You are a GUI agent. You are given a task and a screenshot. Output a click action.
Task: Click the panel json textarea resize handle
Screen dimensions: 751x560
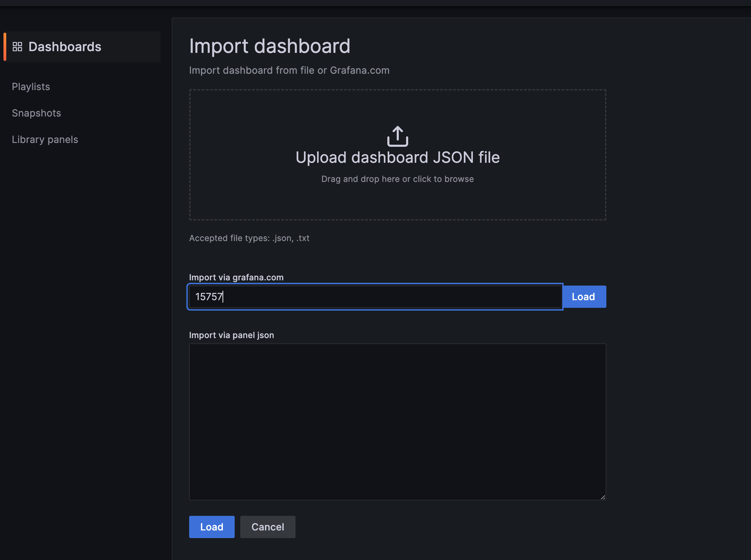(x=603, y=497)
